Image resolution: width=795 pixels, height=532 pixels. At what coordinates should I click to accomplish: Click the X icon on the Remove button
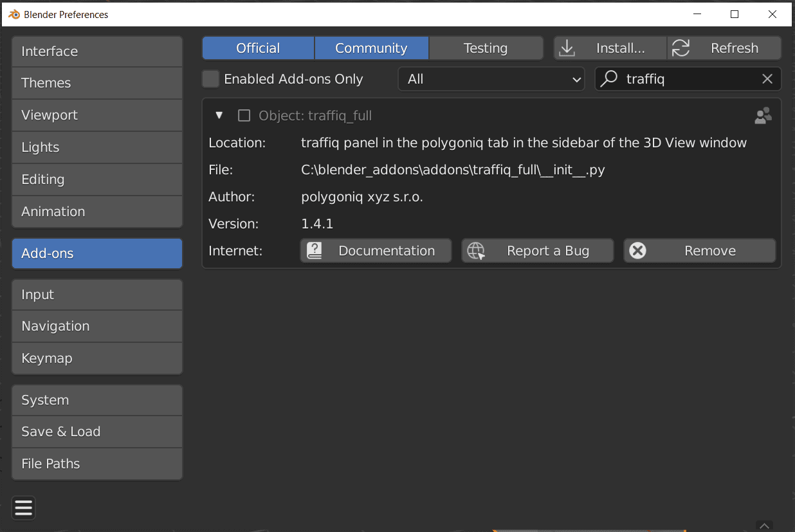(x=638, y=250)
